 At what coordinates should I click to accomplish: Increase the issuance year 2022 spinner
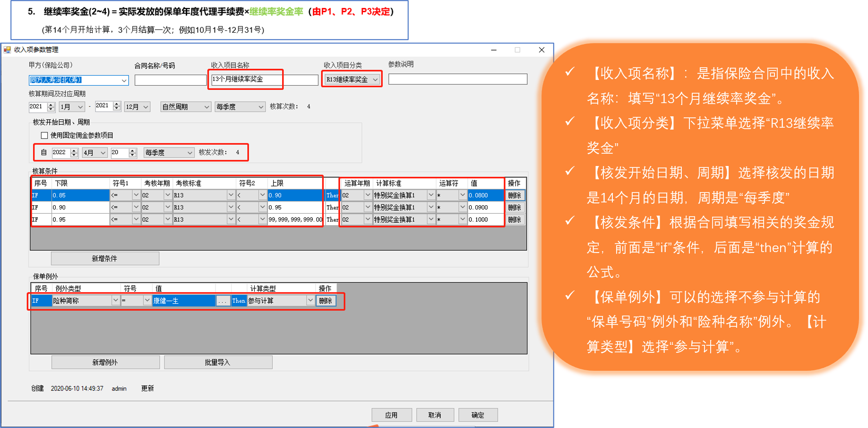(74, 150)
